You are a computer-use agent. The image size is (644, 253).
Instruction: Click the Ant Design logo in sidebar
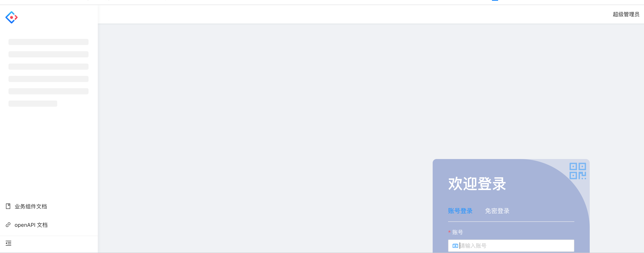pos(12,17)
